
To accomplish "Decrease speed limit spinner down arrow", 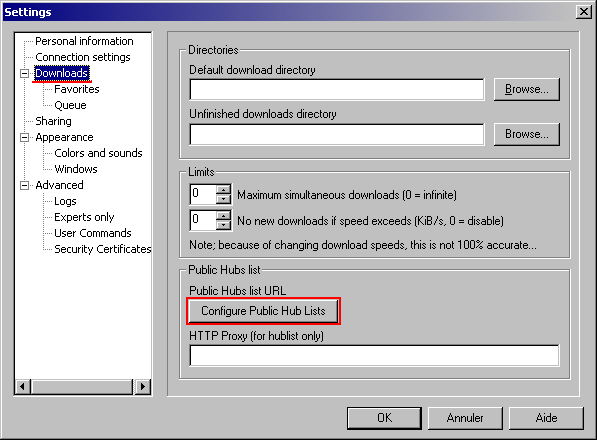I will pyautogui.click(x=223, y=225).
